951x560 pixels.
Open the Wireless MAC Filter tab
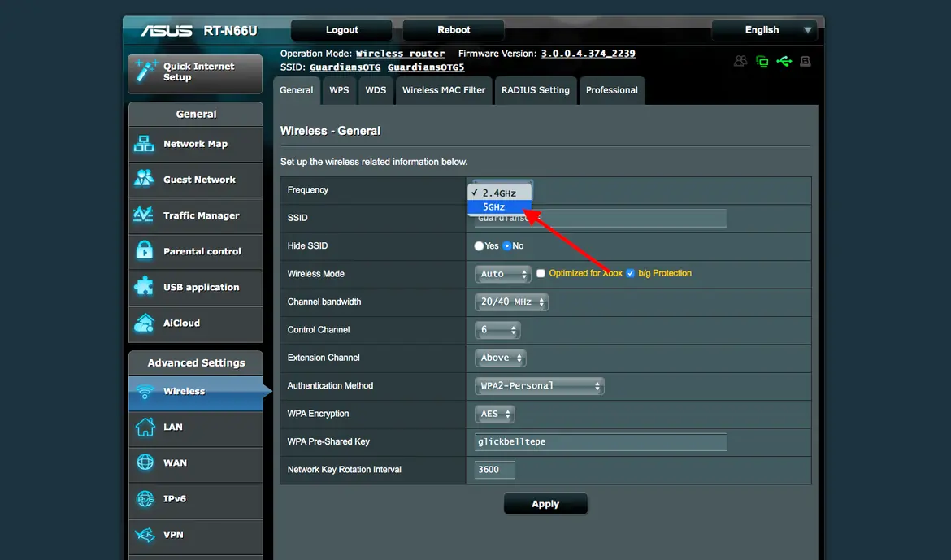tap(443, 90)
